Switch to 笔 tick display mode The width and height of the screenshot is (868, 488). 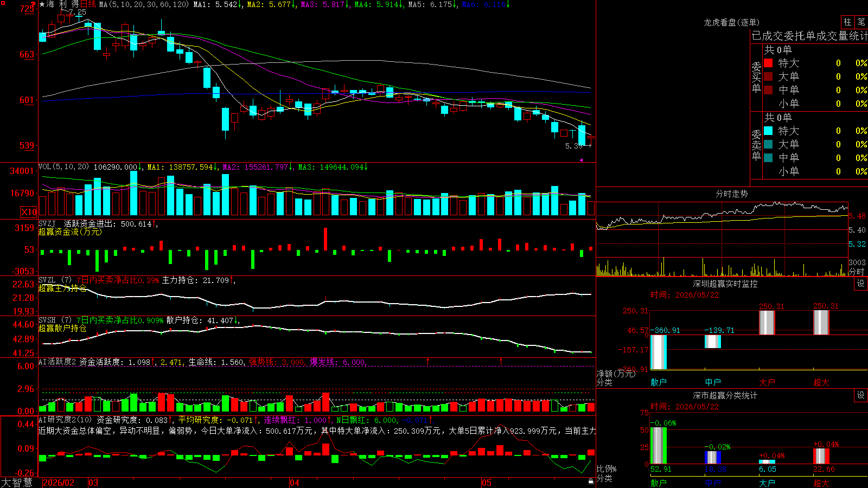point(861,22)
